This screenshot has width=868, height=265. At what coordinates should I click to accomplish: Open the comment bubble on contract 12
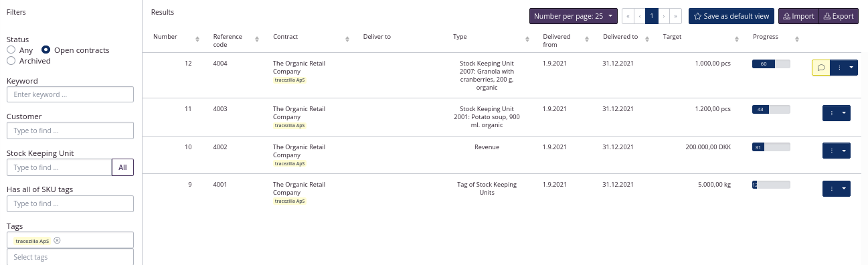821,67
